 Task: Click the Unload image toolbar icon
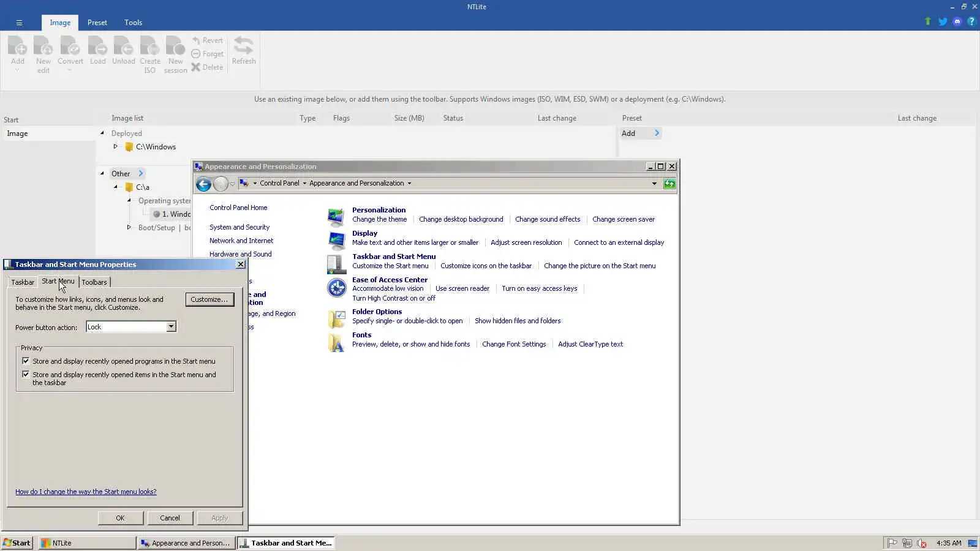tap(123, 47)
